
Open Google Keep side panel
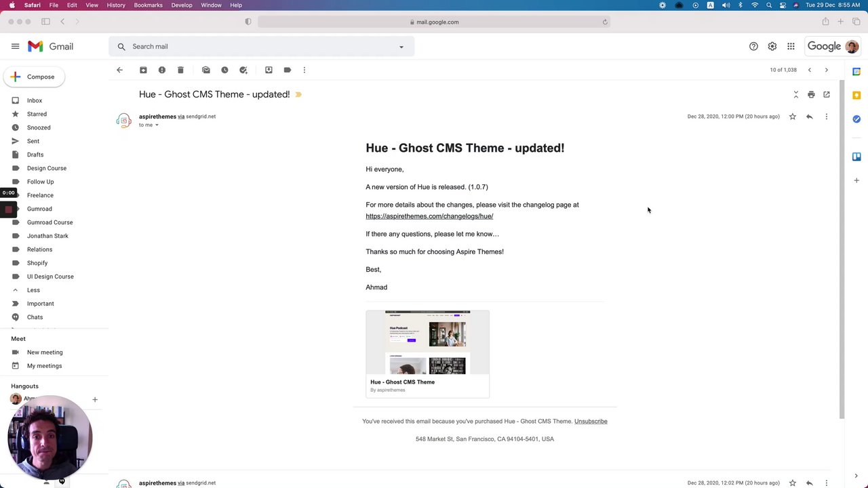coord(856,95)
